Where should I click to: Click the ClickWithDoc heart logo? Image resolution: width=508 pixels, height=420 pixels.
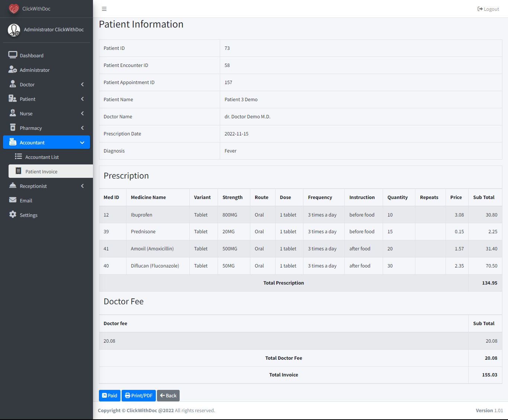coord(14,9)
